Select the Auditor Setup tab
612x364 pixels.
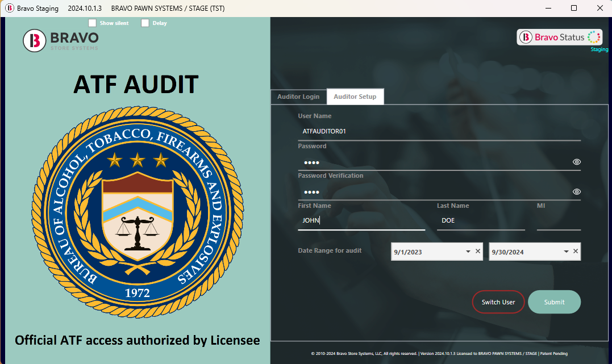click(355, 97)
